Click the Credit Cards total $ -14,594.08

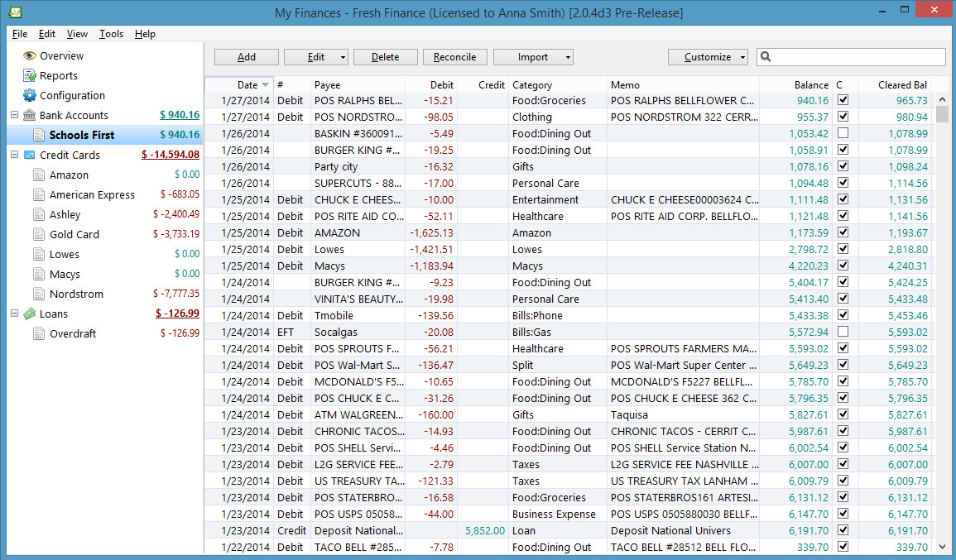171,155
